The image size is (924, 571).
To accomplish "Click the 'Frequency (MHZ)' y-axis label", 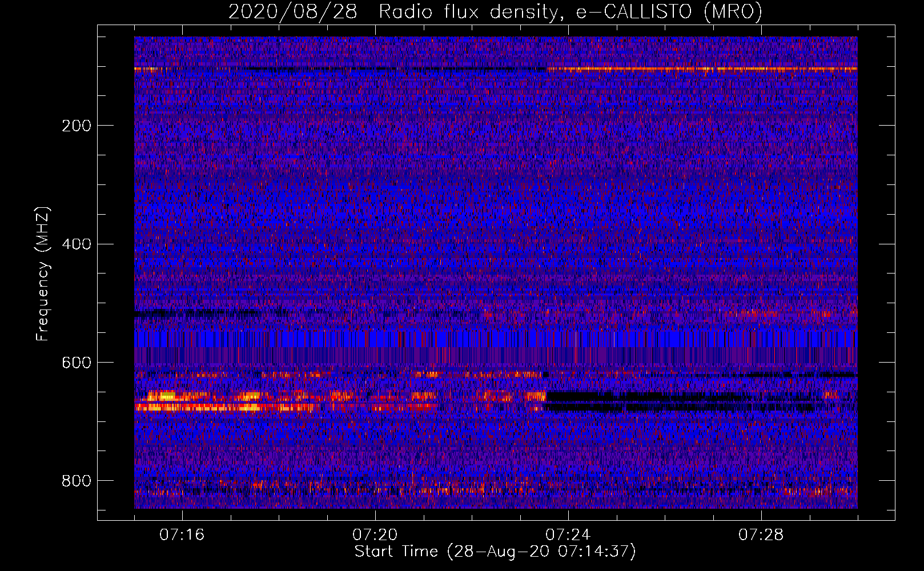I will coord(43,274).
